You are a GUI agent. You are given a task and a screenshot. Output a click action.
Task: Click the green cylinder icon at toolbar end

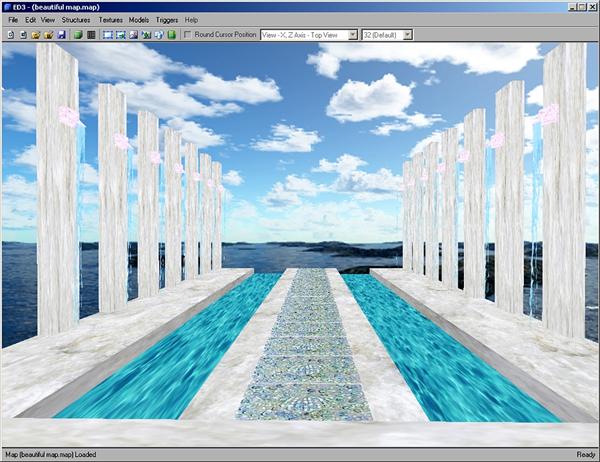coord(172,34)
